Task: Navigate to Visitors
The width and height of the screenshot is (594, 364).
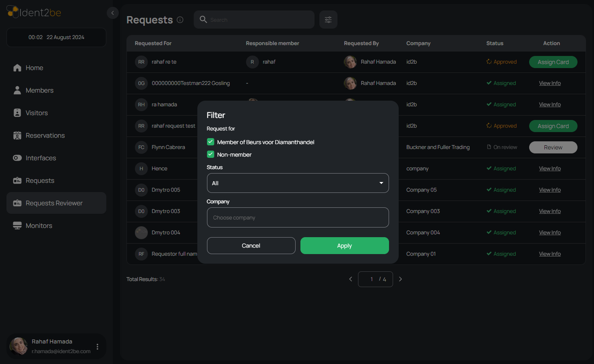Action: pos(56,113)
